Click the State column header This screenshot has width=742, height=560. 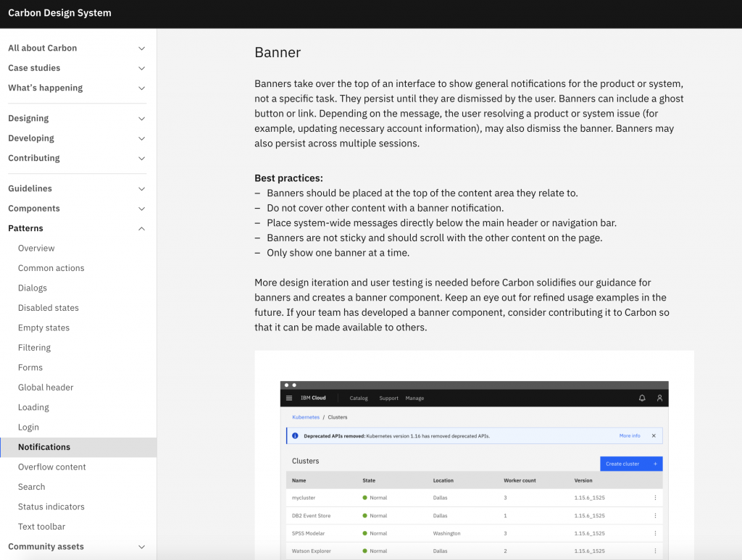369,480
